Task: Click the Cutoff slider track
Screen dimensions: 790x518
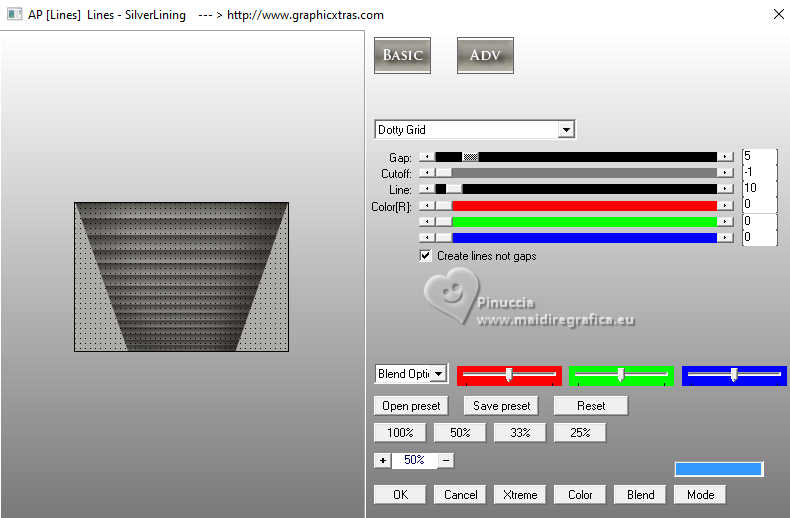Action: pos(576,173)
